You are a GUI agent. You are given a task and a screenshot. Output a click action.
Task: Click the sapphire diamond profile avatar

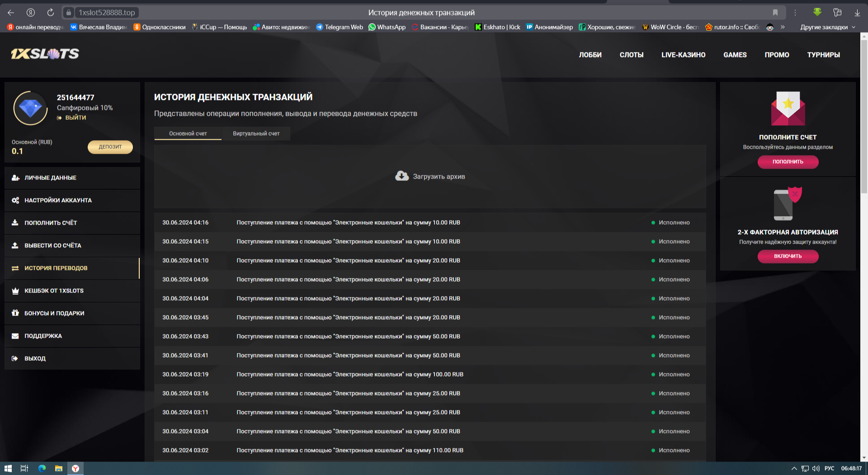point(30,108)
